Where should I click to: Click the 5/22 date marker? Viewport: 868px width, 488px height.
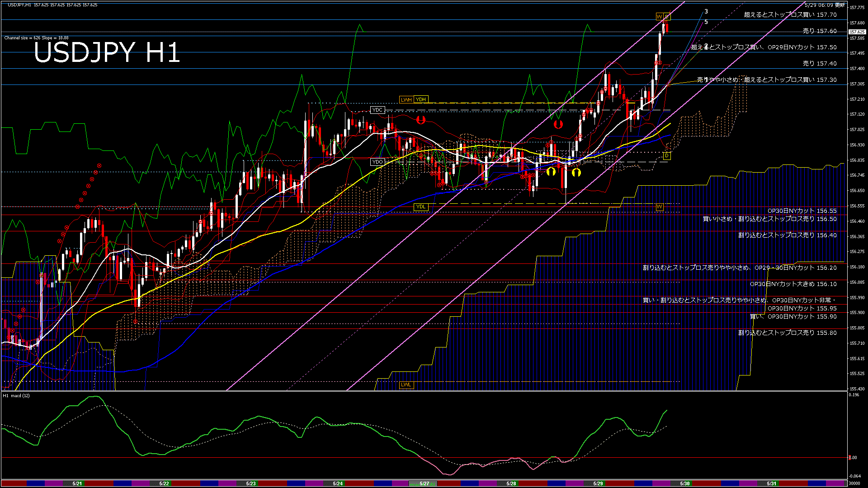(164, 483)
